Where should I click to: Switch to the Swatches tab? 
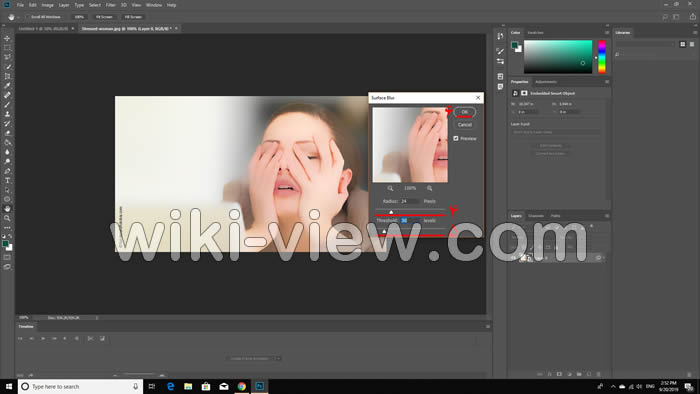tap(535, 33)
